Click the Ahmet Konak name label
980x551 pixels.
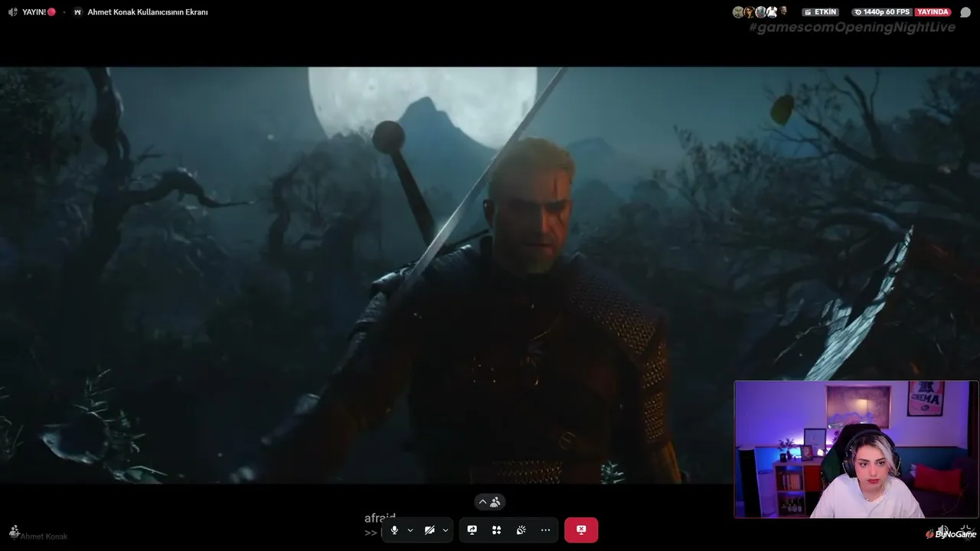[x=44, y=536]
